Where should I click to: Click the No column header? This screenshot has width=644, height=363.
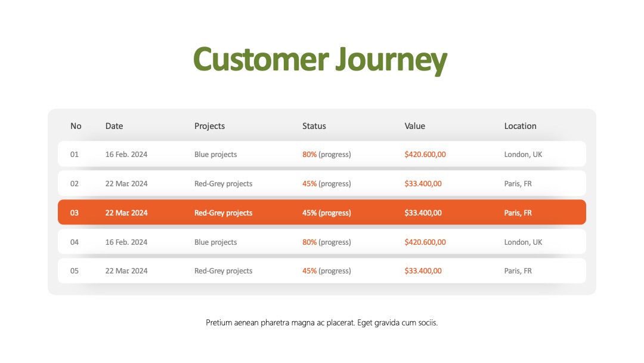76,126
